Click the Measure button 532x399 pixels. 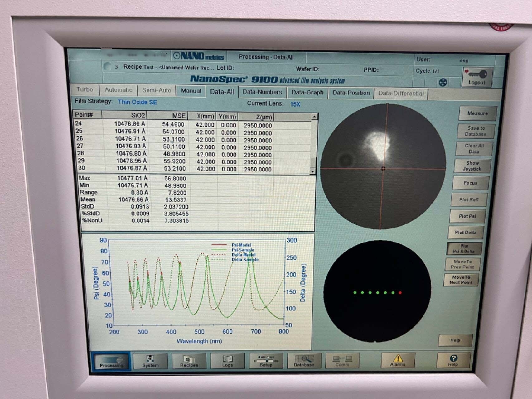coord(477,113)
